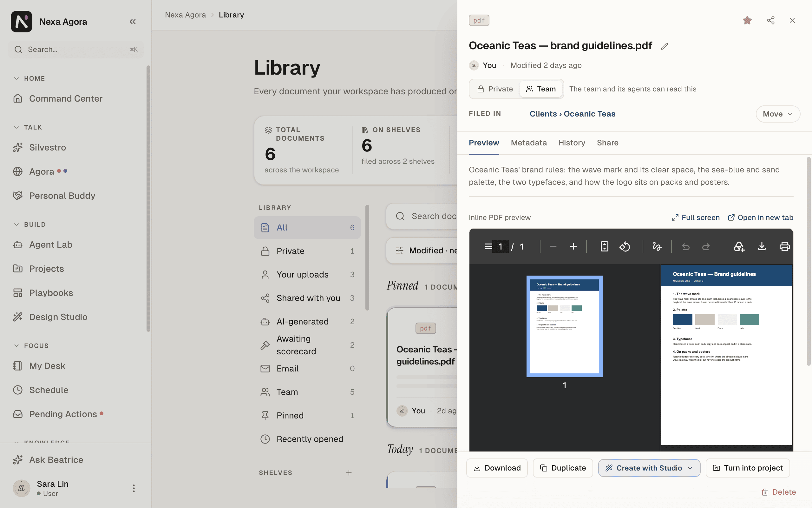Click the fit to page icon
Viewport: 812px width, 508px height.
pos(604,247)
